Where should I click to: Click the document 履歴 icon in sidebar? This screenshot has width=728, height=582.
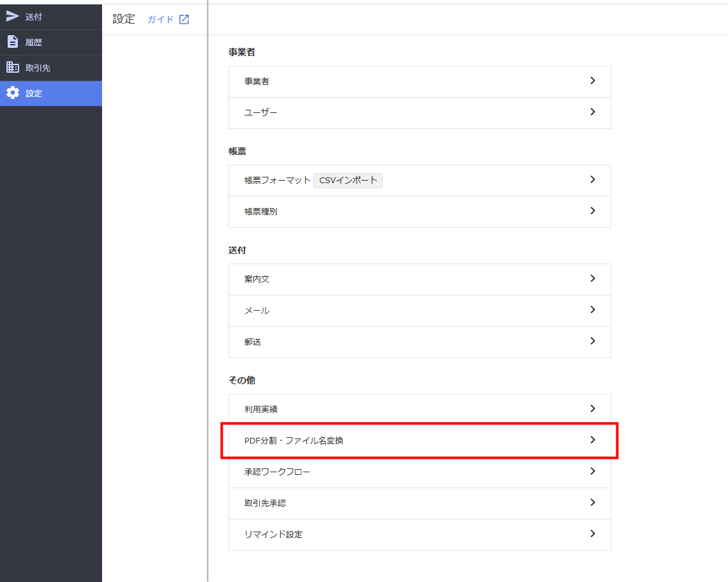tap(13, 42)
